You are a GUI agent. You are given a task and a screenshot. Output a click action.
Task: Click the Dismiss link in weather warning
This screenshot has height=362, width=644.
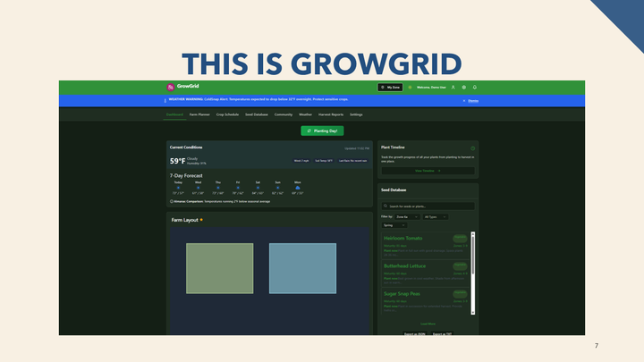coord(473,100)
